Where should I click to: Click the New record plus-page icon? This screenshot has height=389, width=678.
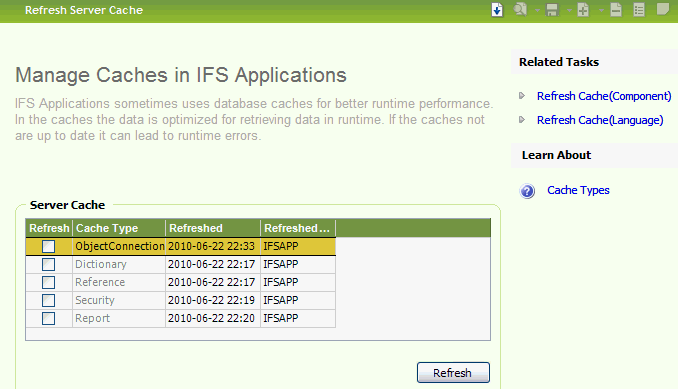[x=583, y=10]
